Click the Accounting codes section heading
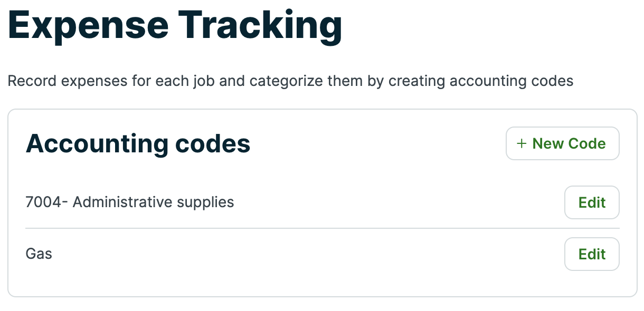 pos(138,143)
